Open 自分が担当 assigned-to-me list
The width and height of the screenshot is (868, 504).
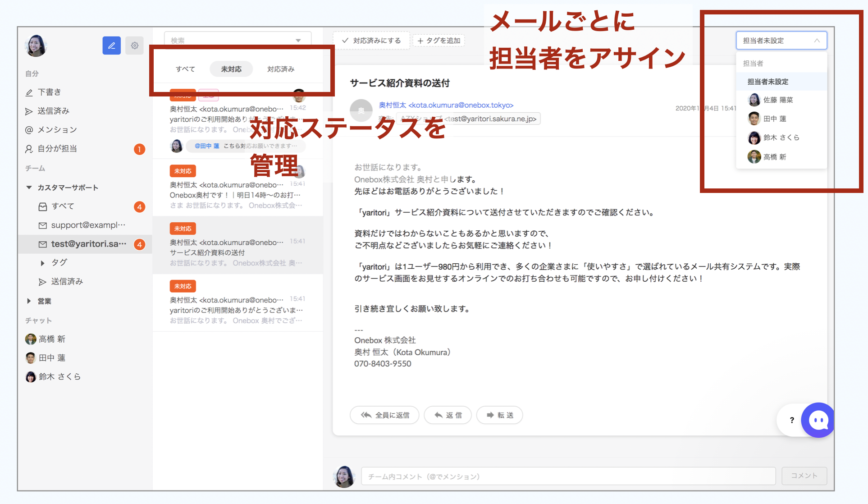[57, 149]
